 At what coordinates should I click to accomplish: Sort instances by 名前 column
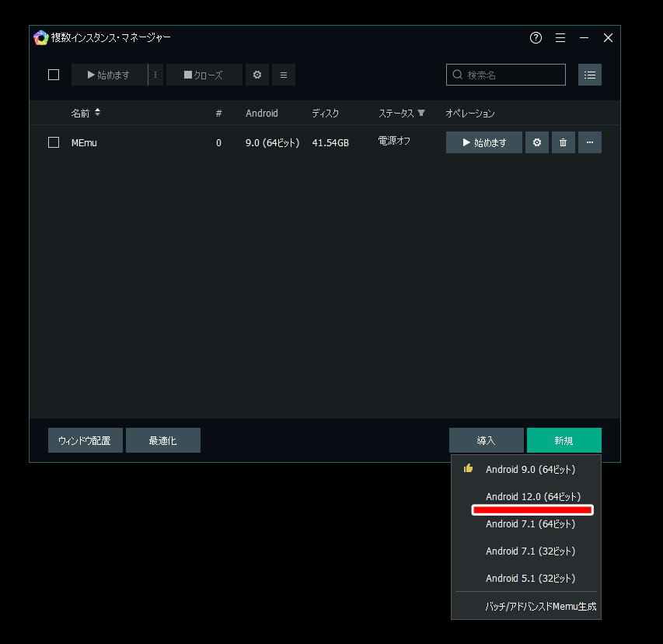pos(85,113)
